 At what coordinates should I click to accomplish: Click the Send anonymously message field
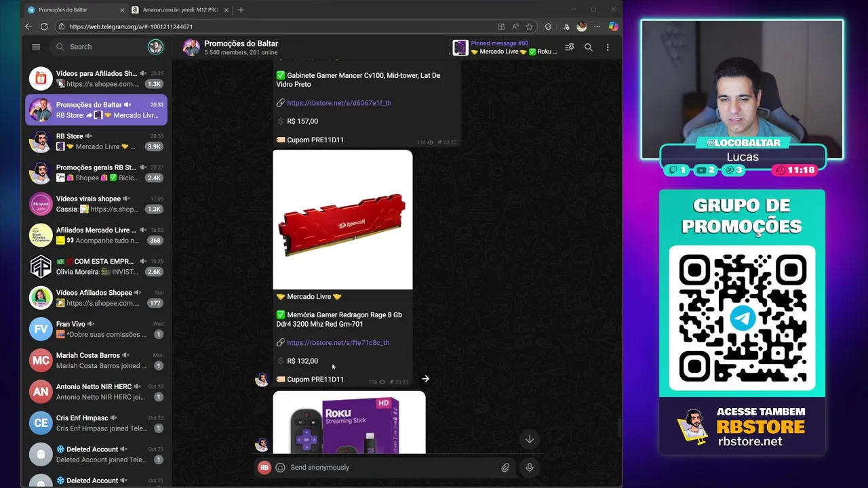pyautogui.click(x=393, y=468)
